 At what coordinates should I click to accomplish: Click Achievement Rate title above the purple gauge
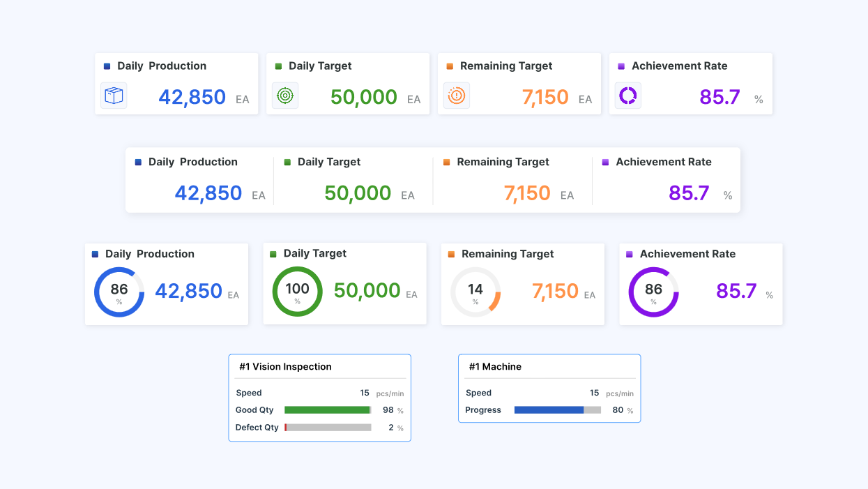pos(687,254)
